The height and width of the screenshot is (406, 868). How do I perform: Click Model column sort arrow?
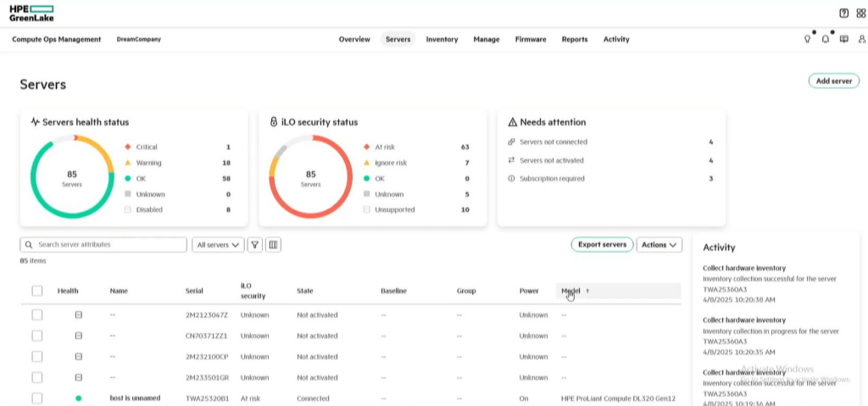point(587,291)
